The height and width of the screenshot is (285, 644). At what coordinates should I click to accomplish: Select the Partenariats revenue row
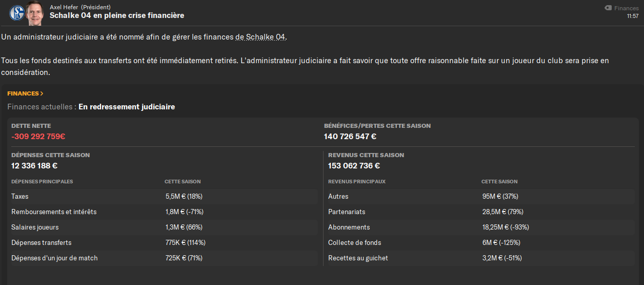point(481,212)
